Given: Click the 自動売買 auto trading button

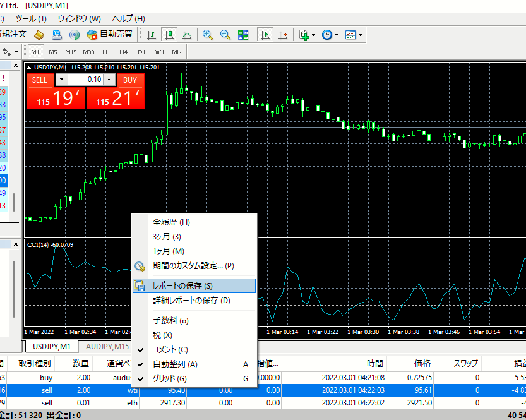Looking at the screenshot, I should point(110,34).
